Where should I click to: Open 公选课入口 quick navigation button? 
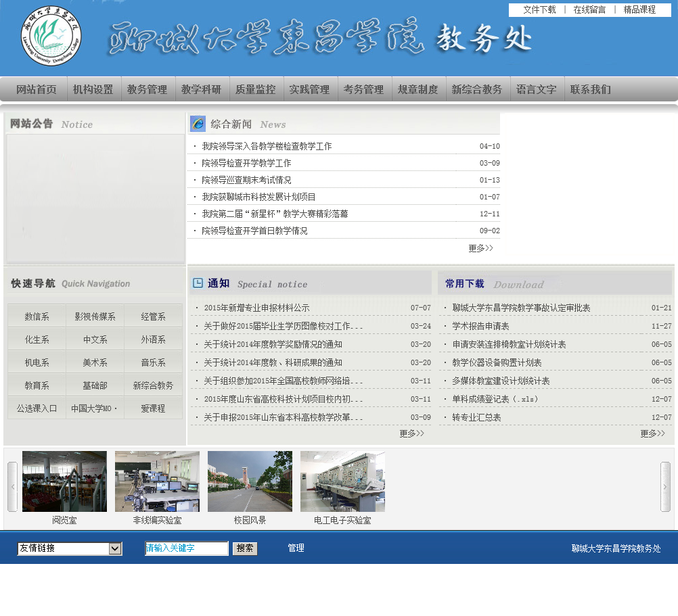point(37,408)
